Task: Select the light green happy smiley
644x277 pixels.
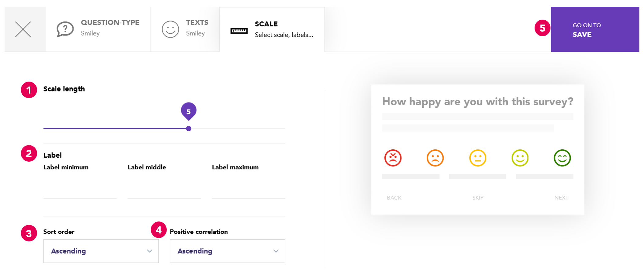Action: tap(520, 158)
